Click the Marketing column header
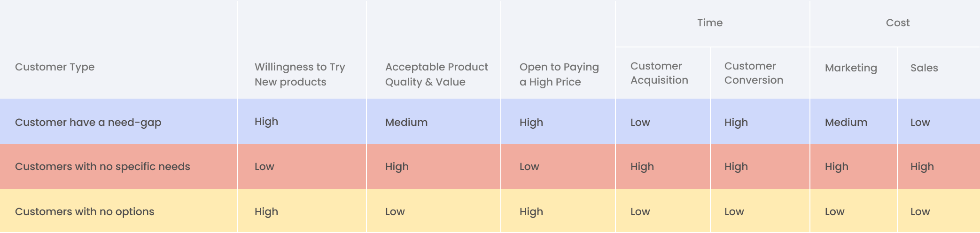This screenshot has width=980, height=233. click(851, 68)
